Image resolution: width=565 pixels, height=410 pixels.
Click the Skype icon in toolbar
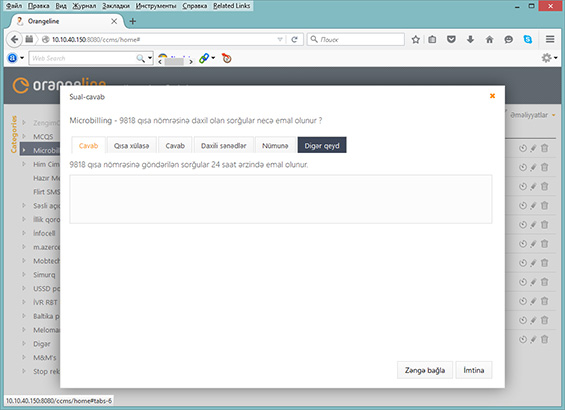[x=528, y=40]
